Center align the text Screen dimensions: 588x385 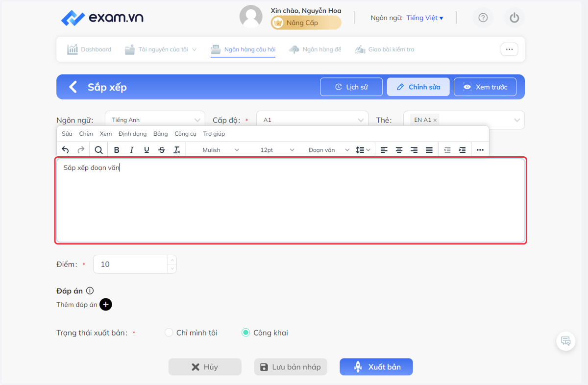point(399,150)
